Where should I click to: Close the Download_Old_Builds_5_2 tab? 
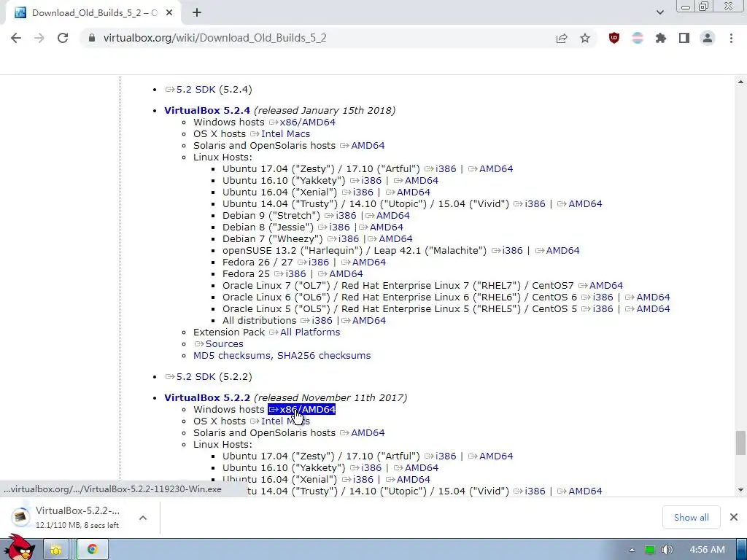pyautogui.click(x=169, y=13)
